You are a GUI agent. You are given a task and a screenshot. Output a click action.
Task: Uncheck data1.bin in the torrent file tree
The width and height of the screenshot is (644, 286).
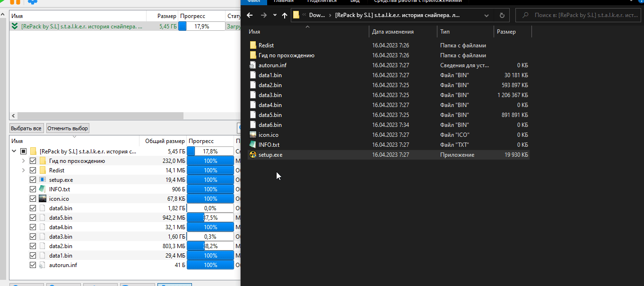(x=33, y=256)
